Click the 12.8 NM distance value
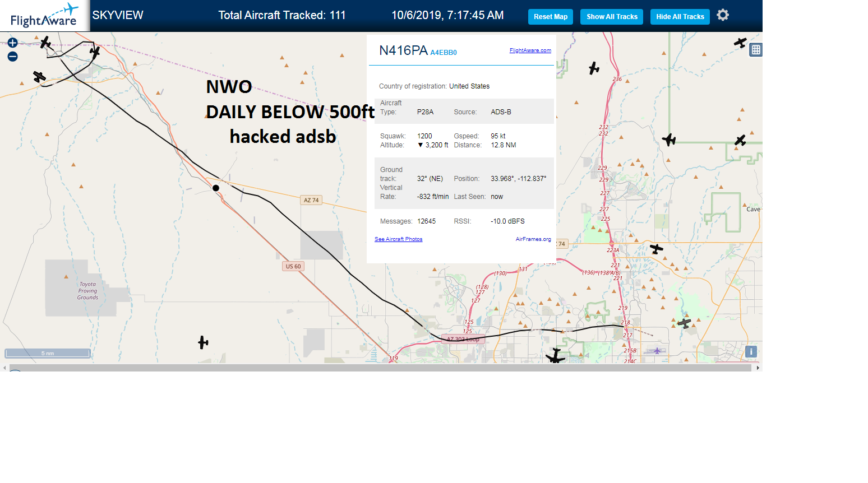868x483 pixels. [x=504, y=145]
